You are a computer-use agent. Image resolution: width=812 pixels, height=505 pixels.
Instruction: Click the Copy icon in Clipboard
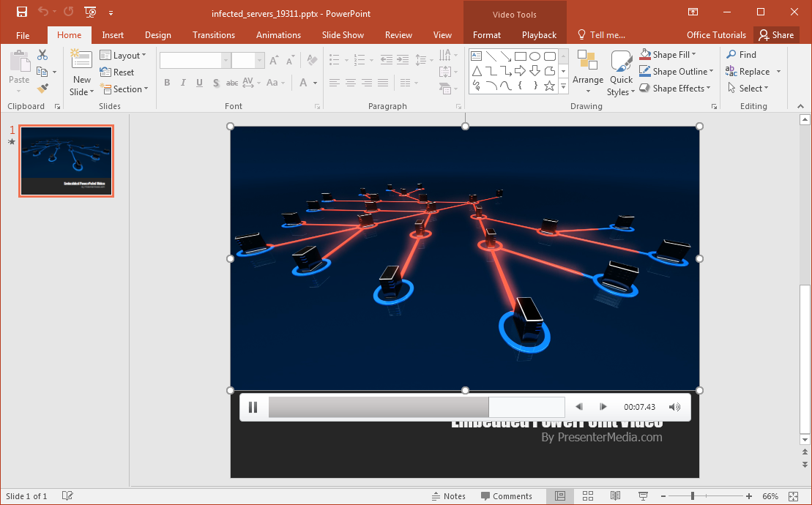[x=42, y=72]
